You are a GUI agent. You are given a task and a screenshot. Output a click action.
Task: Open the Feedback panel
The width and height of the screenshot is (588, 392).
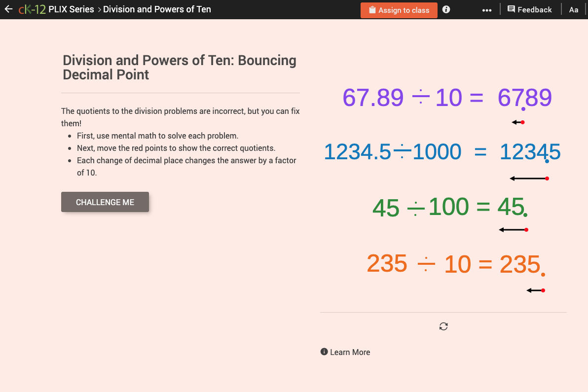point(530,9)
